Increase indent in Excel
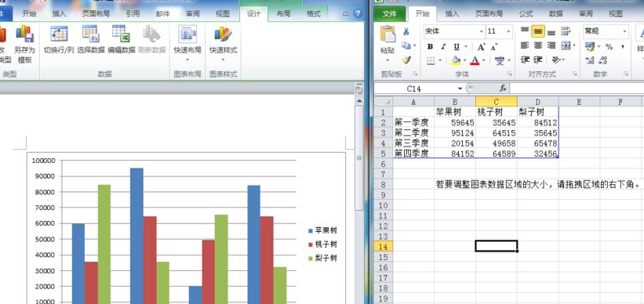644x304 pixels. coord(538,60)
